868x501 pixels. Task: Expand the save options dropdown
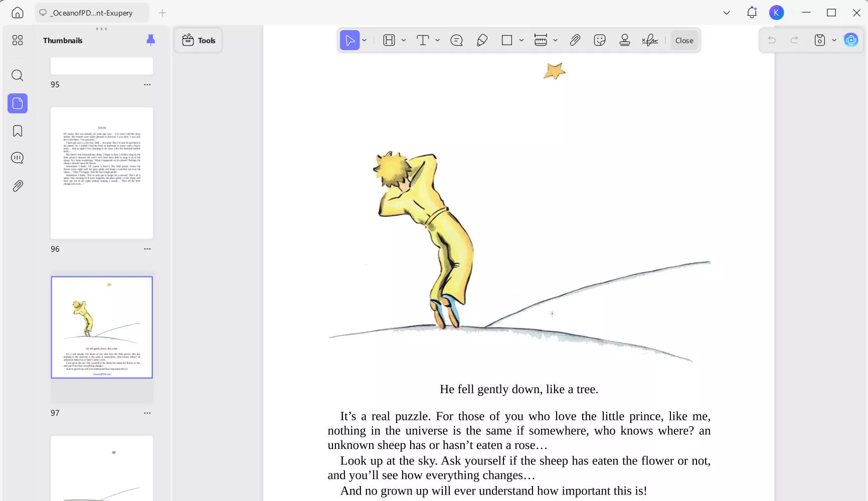[834, 40]
